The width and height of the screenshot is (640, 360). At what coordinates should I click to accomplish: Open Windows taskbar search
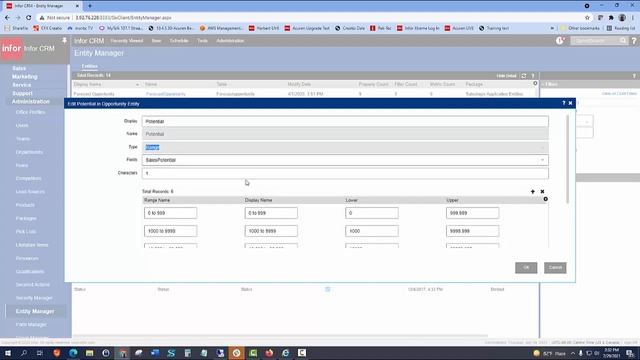[x=24, y=353]
